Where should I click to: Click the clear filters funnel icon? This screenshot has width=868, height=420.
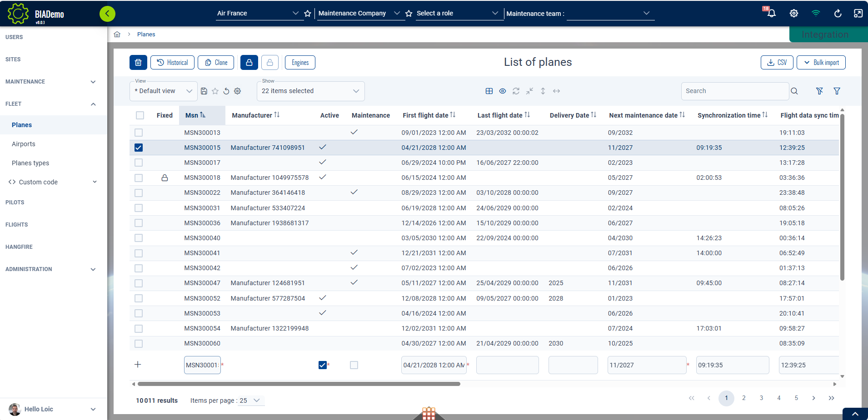pyautogui.click(x=819, y=91)
